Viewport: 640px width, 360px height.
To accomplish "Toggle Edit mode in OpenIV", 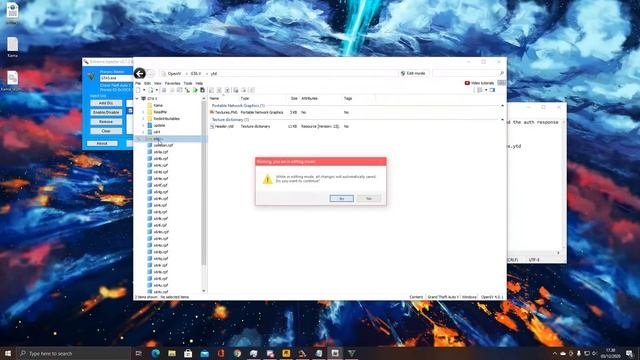I will click(413, 73).
